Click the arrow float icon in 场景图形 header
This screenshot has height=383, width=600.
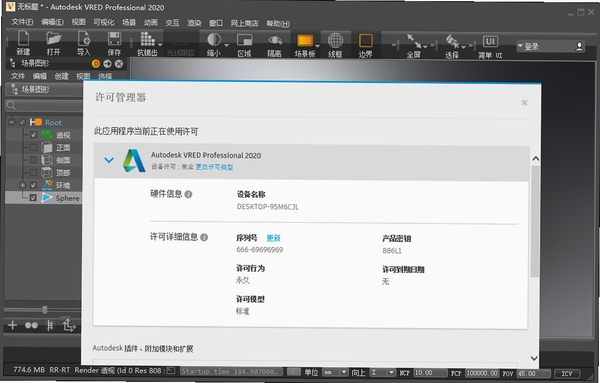107,64
